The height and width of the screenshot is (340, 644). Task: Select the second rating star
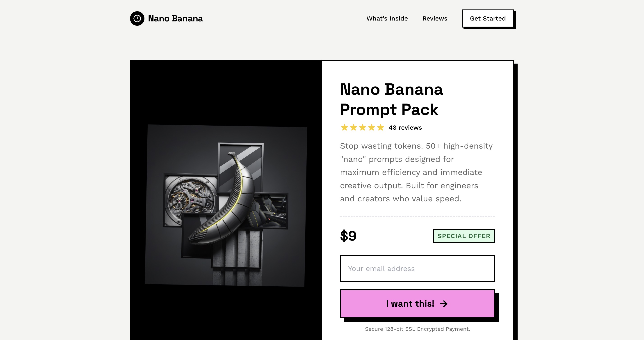coord(353,128)
